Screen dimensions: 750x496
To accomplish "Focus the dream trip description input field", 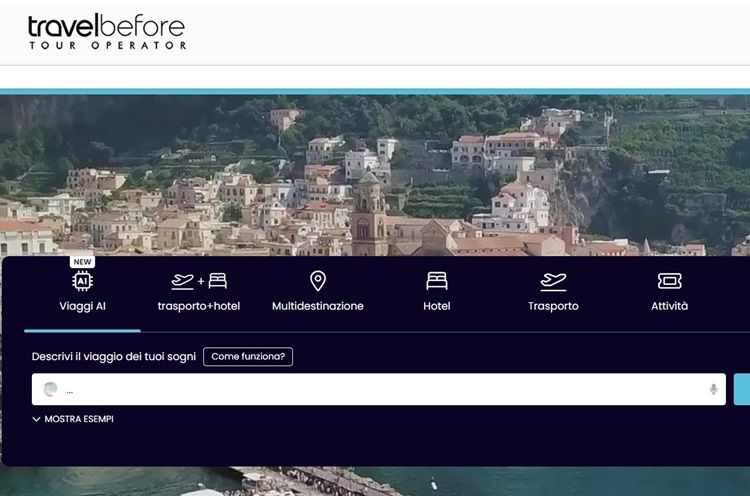I will pyautogui.click(x=380, y=389).
